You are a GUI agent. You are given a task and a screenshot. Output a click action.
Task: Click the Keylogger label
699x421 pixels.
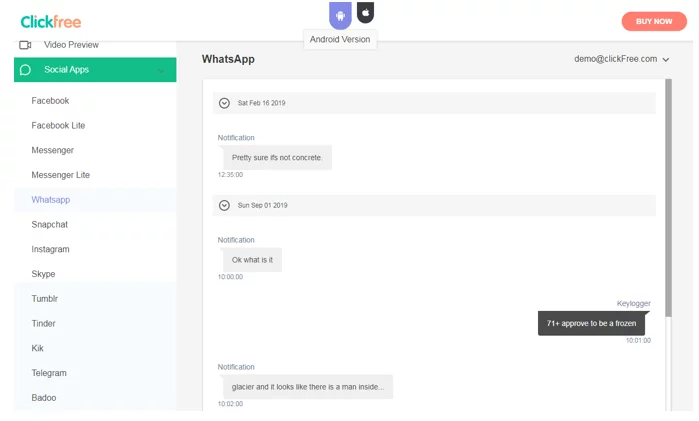pyautogui.click(x=633, y=303)
